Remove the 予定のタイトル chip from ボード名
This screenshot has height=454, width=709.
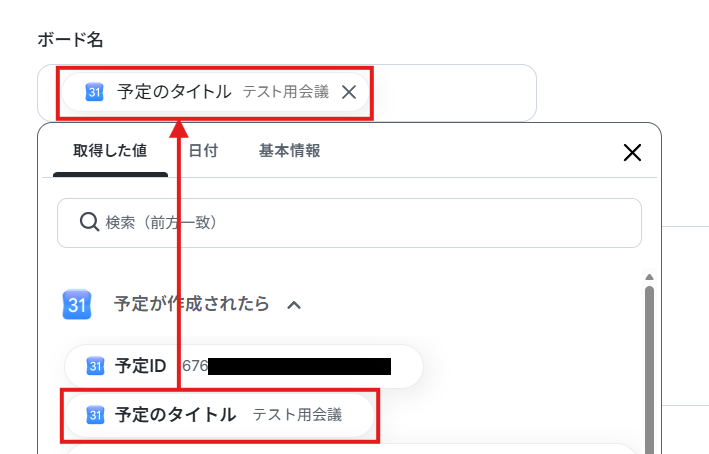coord(349,92)
